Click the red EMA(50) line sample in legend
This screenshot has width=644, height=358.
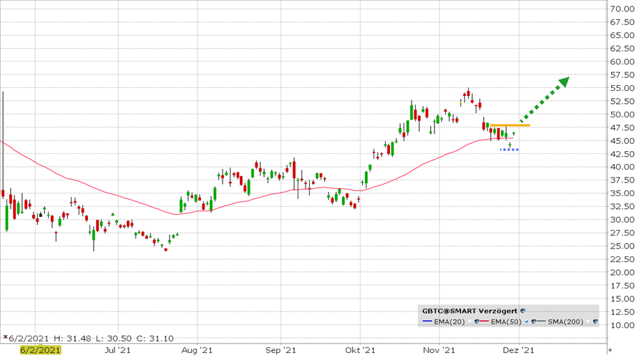pyautogui.click(x=484, y=321)
